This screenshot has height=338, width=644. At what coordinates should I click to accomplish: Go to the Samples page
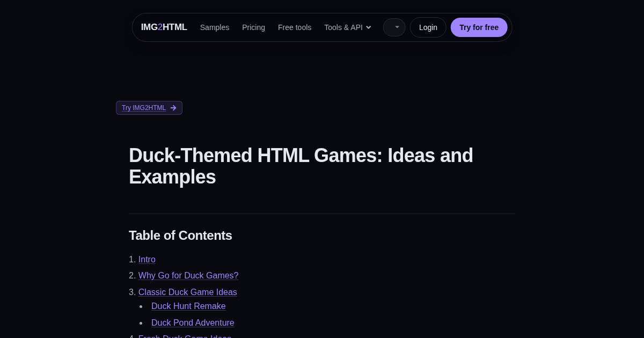(215, 27)
